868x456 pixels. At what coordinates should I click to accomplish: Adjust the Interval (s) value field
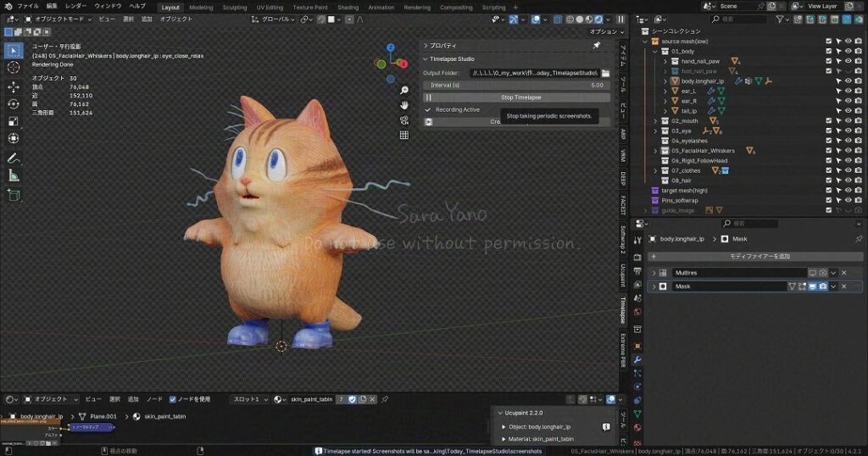coord(517,85)
